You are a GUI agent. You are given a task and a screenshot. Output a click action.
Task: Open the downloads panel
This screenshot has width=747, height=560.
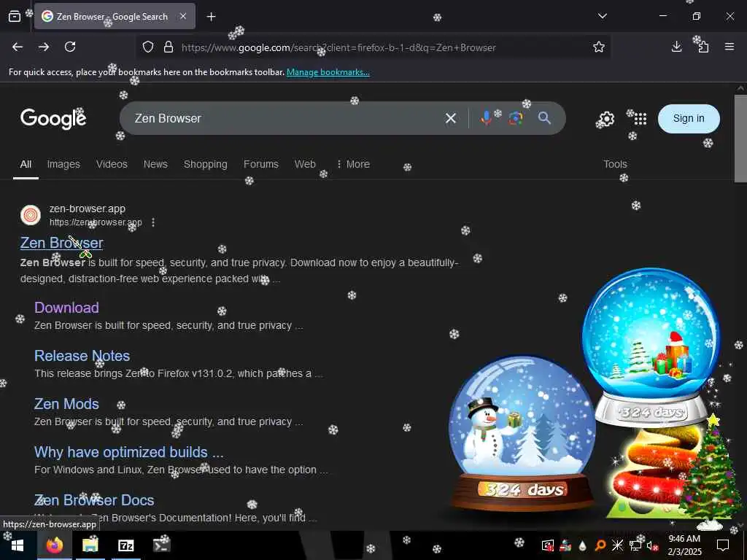coord(676,47)
